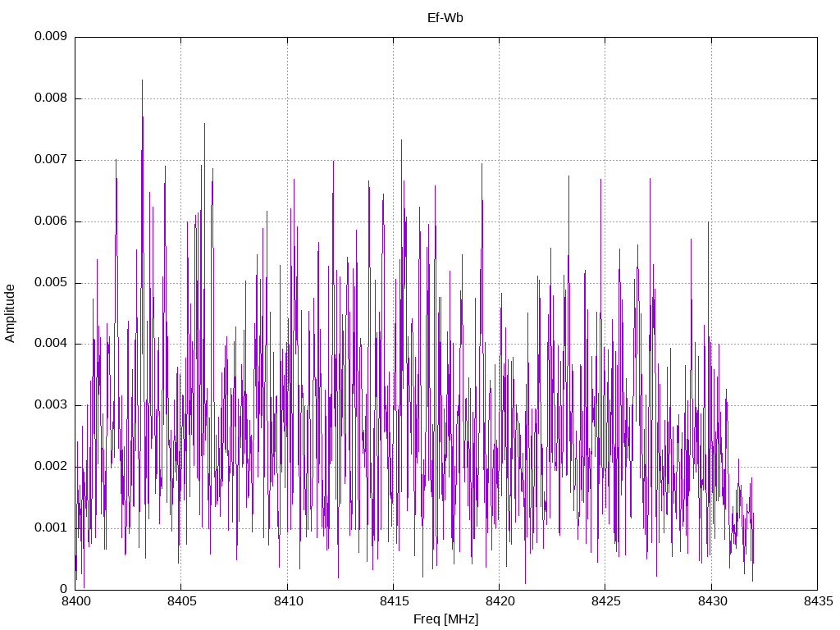Click the 8400 x-axis tick label
840x630 pixels.
tap(75, 601)
